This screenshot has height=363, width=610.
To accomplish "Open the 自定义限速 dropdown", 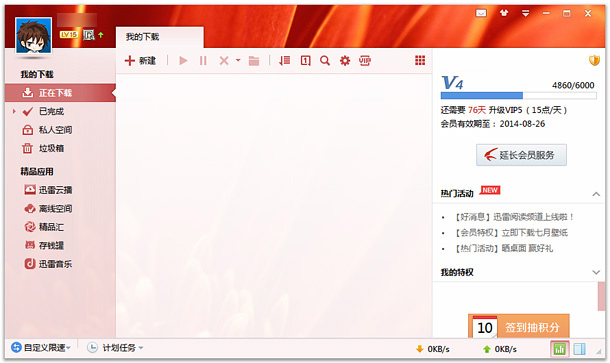I will [41, 347].
